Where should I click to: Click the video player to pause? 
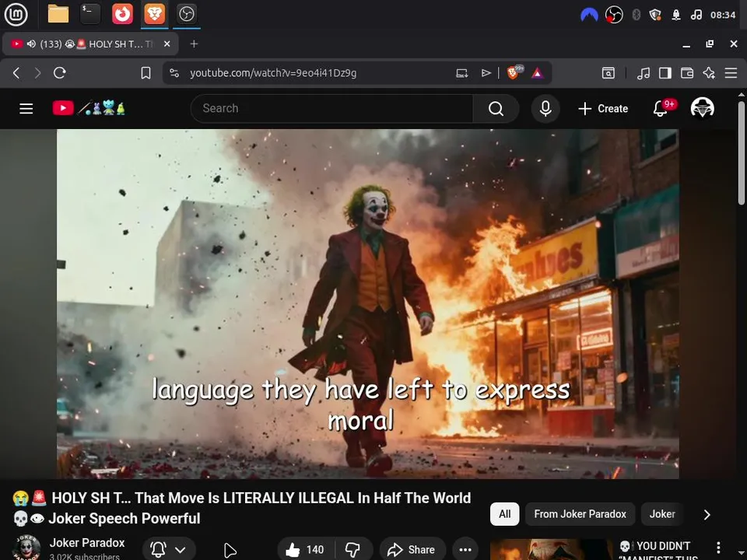(x=368, y=304)
